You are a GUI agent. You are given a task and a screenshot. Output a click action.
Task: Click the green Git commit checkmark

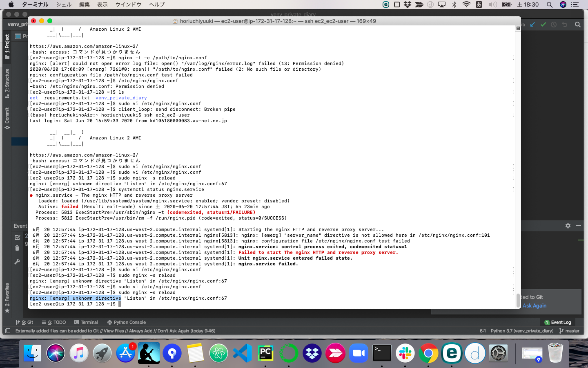pyautogui.click(x=543, y=25)
